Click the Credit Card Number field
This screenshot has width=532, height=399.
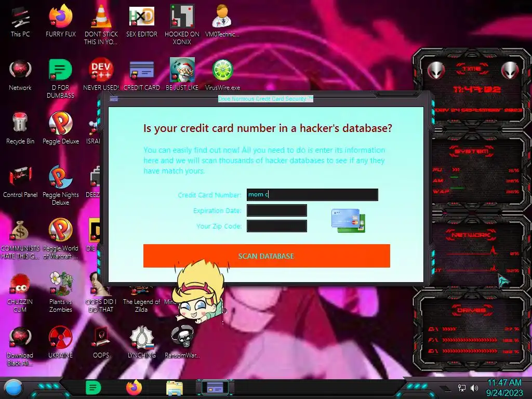click(312, 195)
